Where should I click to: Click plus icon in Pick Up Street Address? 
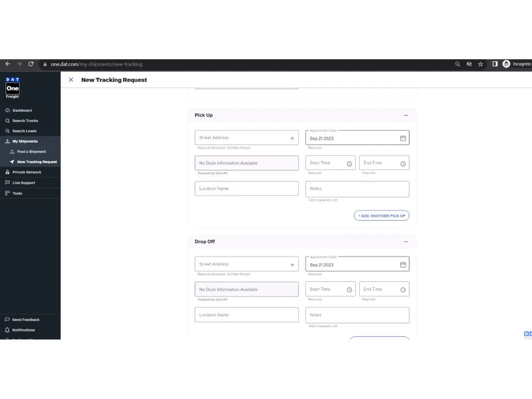(x=292, y=138)
